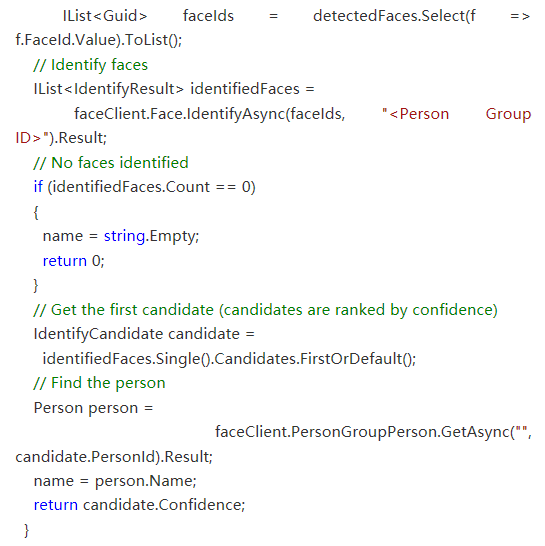The width and height of the screenshot is (545, 546).
Task: Click 'return candidate.Confidence;' statement
Action: coord(139,505)
